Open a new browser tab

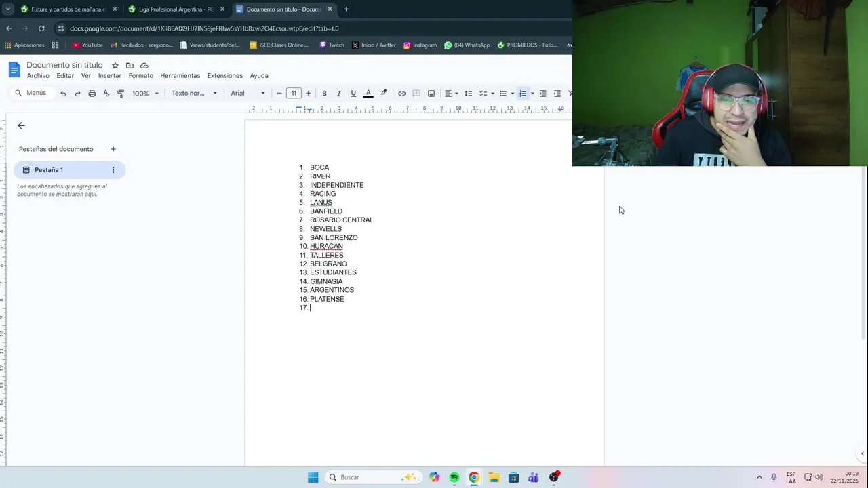(346, 9)
